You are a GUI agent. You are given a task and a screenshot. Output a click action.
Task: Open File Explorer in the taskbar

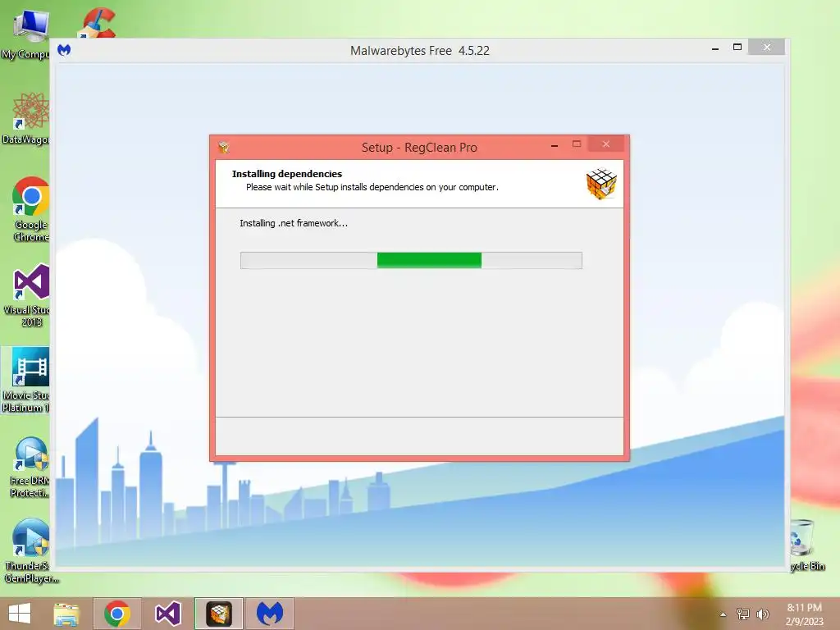tap(66, 614)
